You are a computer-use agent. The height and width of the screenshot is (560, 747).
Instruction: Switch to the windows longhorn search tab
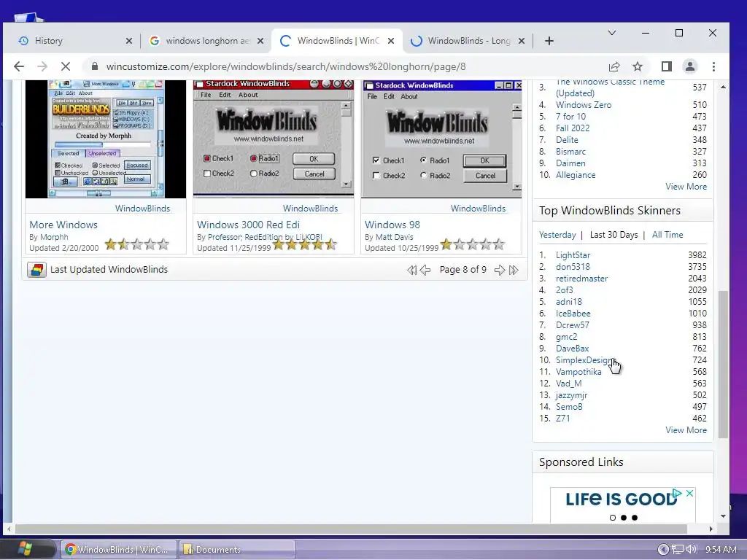coord(205,41)
